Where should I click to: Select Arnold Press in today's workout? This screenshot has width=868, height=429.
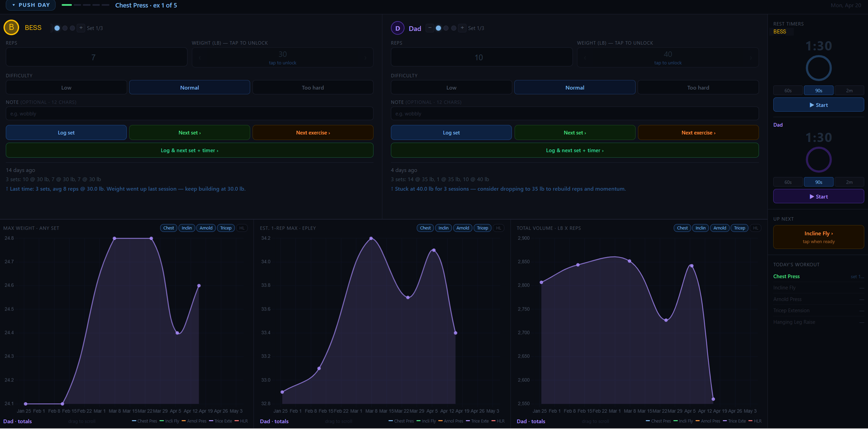819,299
